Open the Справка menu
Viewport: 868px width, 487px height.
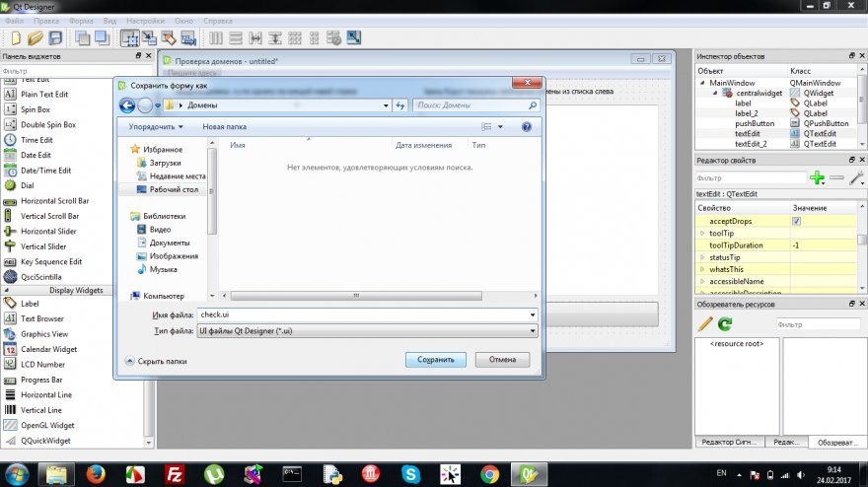point(218,21)
